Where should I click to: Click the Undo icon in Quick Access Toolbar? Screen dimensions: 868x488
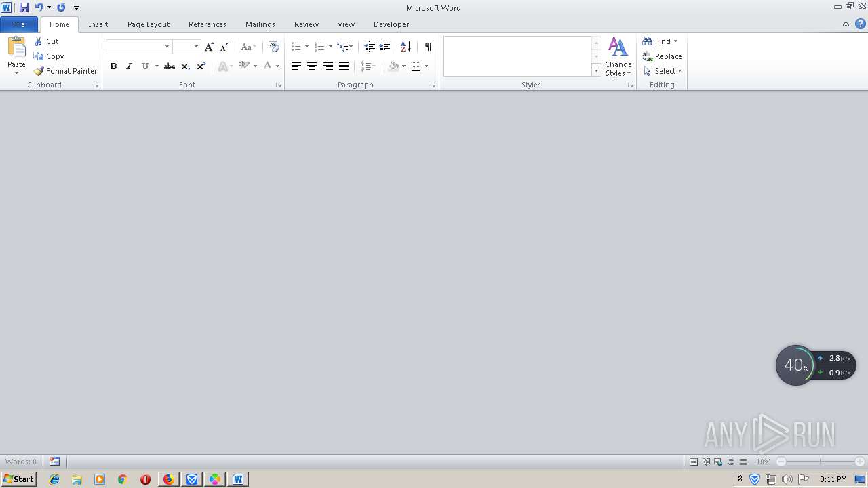point(39,7)
